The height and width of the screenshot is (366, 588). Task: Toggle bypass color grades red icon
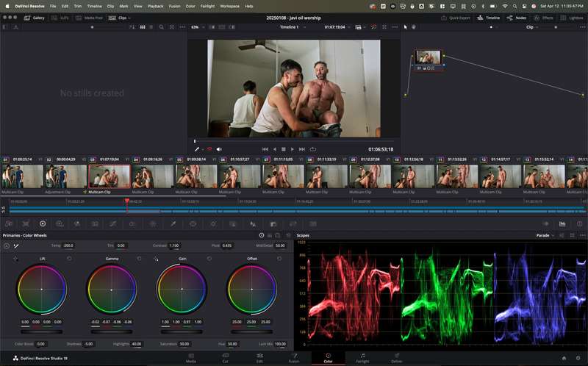[x=373, y=27]
